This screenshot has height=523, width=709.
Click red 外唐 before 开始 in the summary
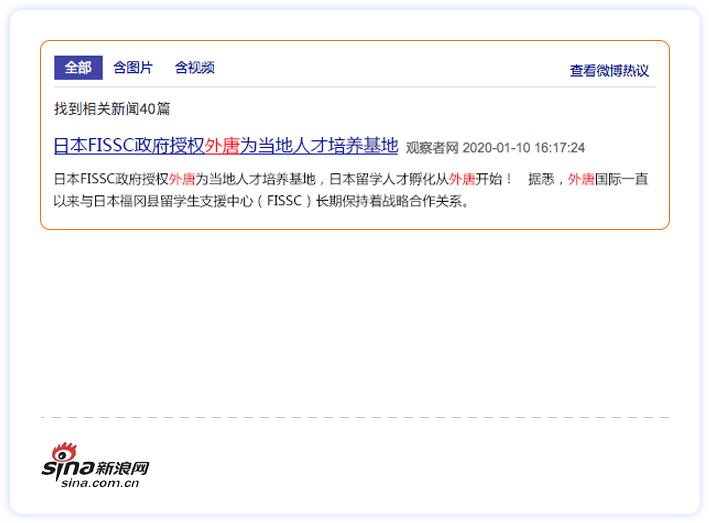pyautogui.click(x=461, y=180)
